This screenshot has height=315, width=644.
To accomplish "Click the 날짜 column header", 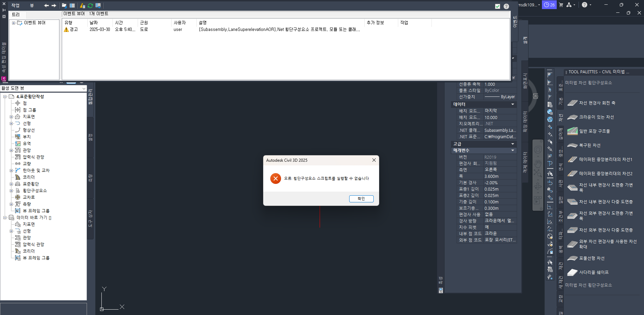I will click(100, 23).
